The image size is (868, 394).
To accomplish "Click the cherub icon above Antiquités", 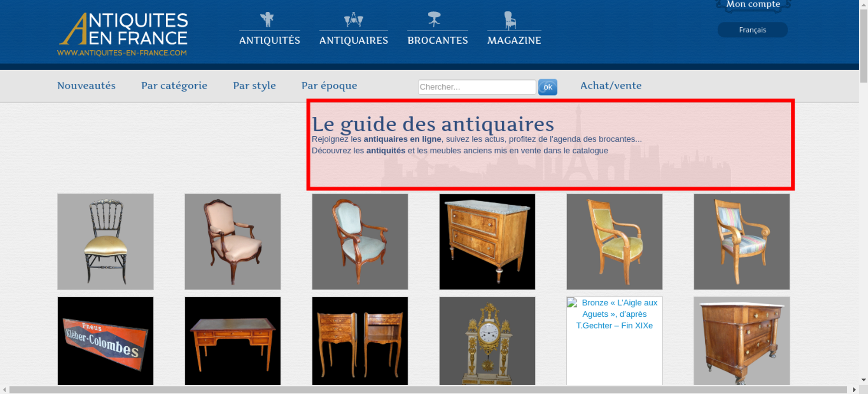I will click(267, 20).
